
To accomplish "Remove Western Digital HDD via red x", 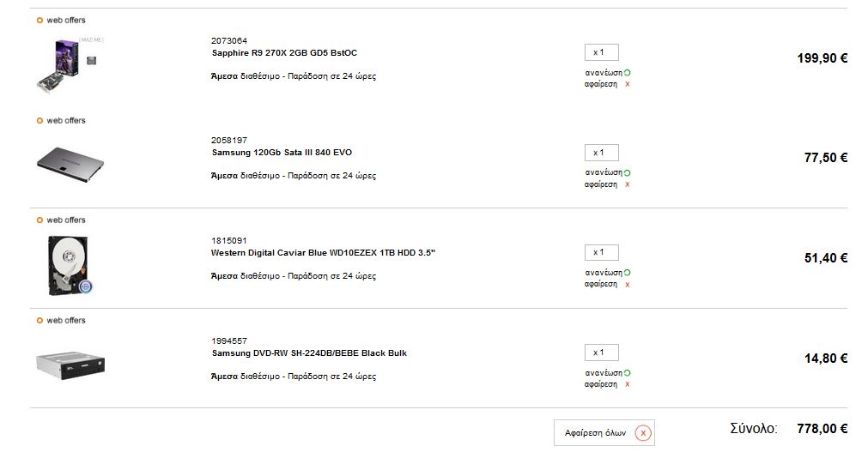I will pyautogui.click(x=628, y=285).
